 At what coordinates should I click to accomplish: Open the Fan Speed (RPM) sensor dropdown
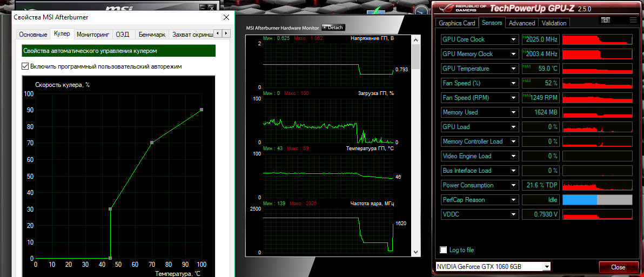(x=513, y=98)
